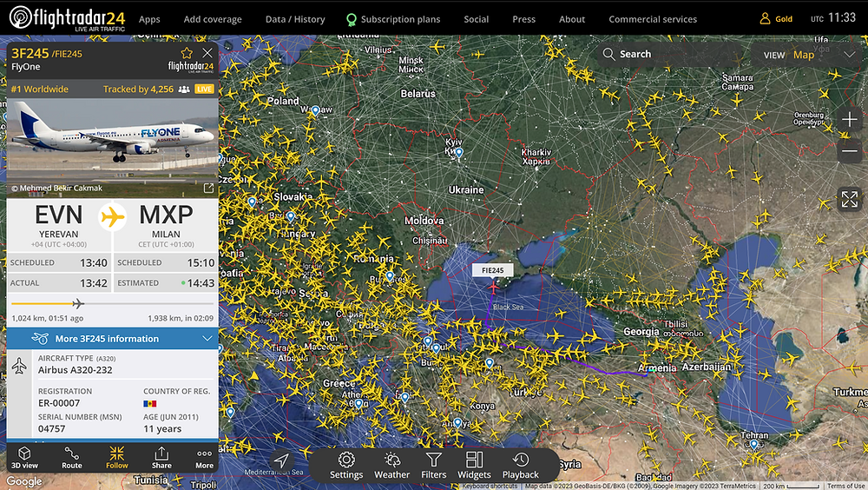Select the red FIE245 aircraft on map
The image size is (868, 490).
coord(493,287)
